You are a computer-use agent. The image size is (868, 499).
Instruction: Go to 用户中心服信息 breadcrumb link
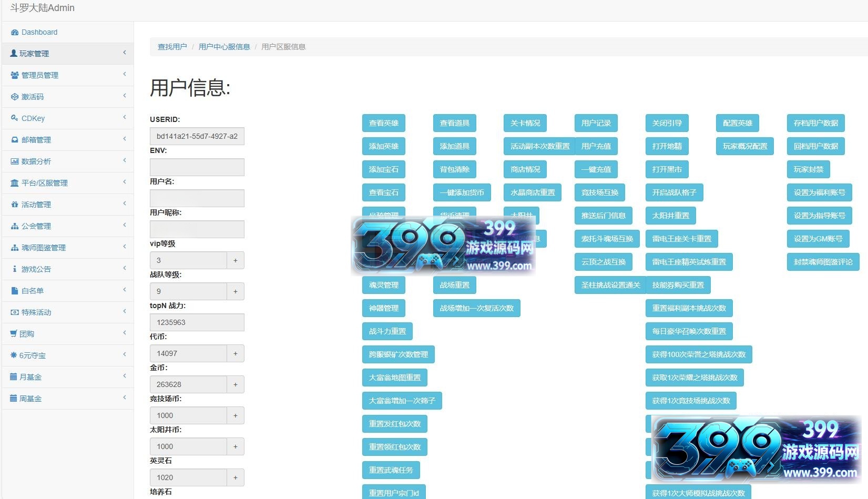(224, 47)
